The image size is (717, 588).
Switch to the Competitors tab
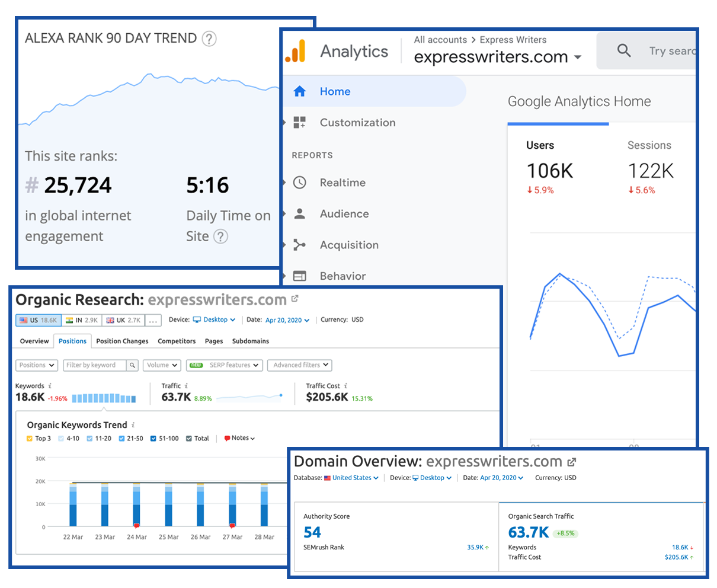177,341
